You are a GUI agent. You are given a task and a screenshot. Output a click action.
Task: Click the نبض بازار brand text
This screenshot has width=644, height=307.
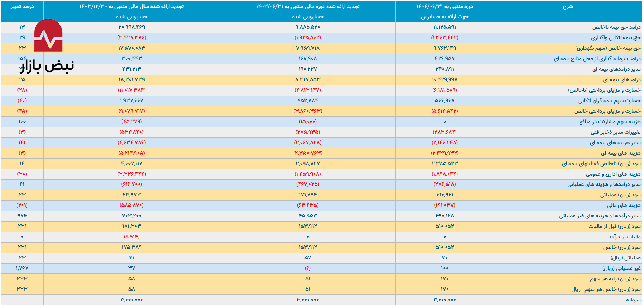click(x=47, y=66)
